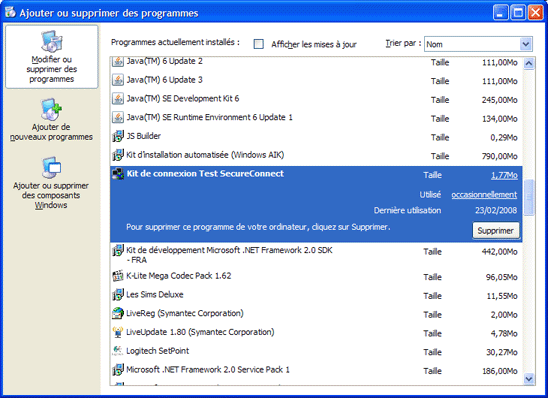Screen dimensions: 548x398
Task: Click the 790,00Mo size value
Action: point(499,156)
